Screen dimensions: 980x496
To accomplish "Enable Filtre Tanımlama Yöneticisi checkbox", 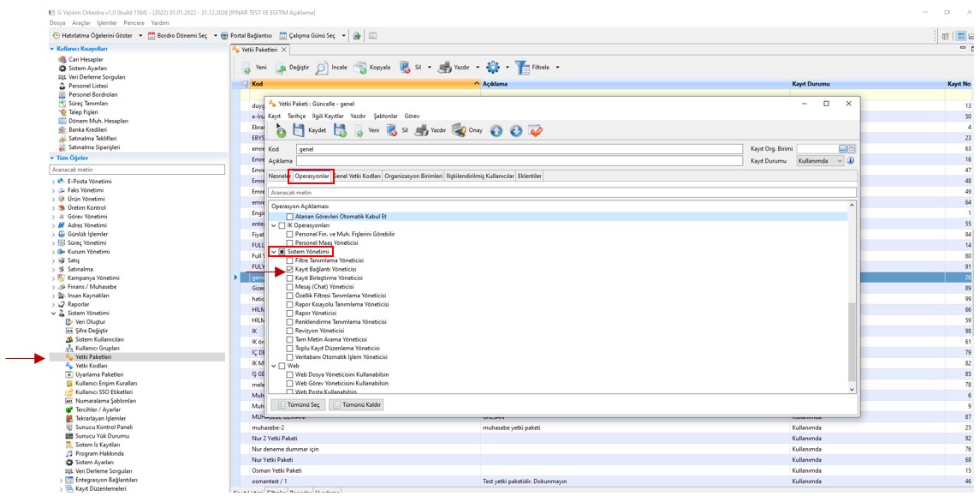I will (x=290, y=260).
